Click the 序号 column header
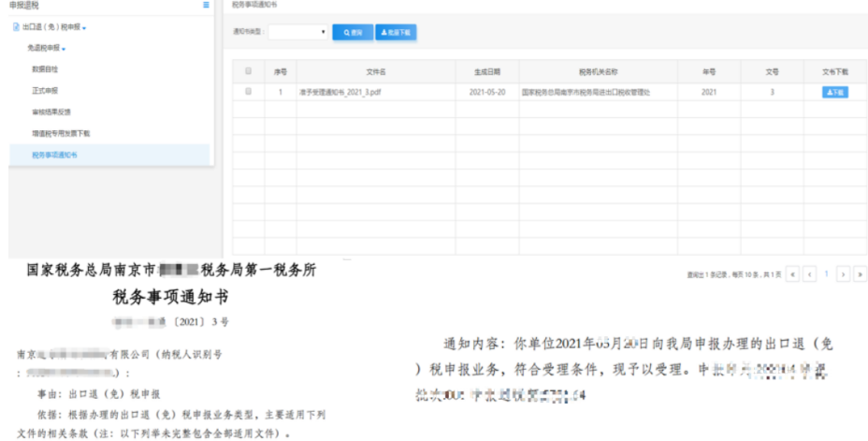Screen dimensions: 868x441 pyautogui.click(x=281, y=72)
